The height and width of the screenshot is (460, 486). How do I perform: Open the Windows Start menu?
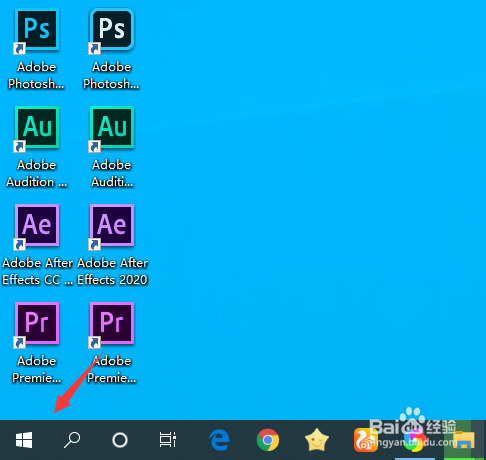point(24,440)
